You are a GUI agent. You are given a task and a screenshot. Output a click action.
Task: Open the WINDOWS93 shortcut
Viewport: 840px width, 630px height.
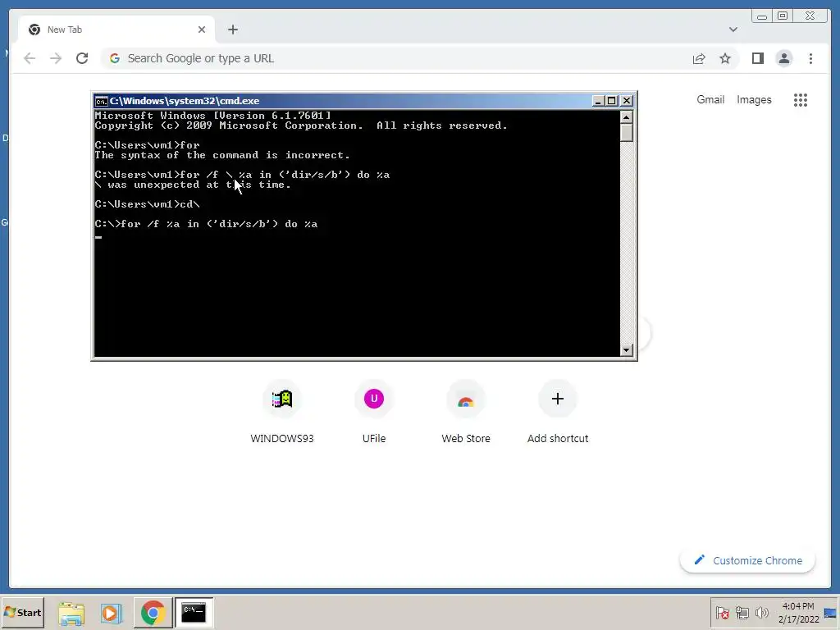(282, 413)
